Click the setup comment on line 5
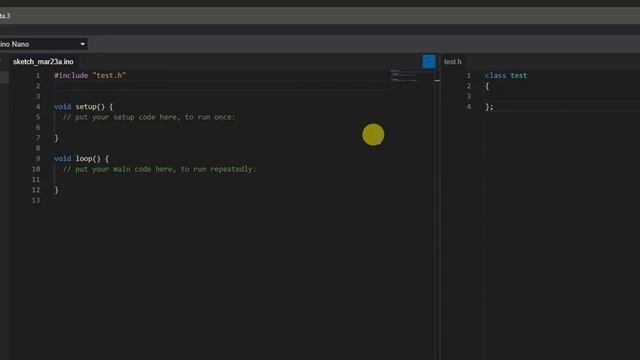The image size is (640, 360). 149,117
